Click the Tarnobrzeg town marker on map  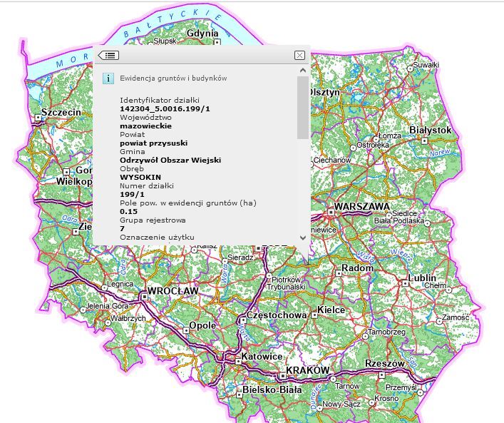click(365, 336)
